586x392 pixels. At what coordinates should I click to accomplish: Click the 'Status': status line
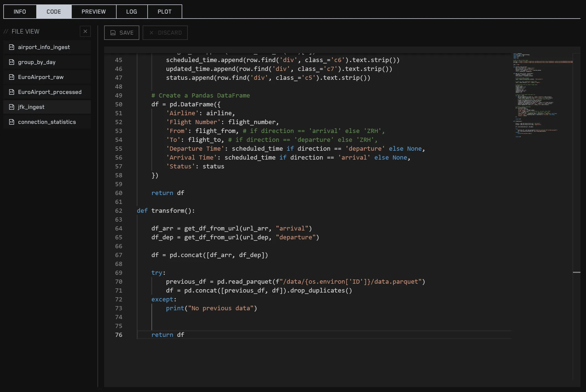pos(195,166)
